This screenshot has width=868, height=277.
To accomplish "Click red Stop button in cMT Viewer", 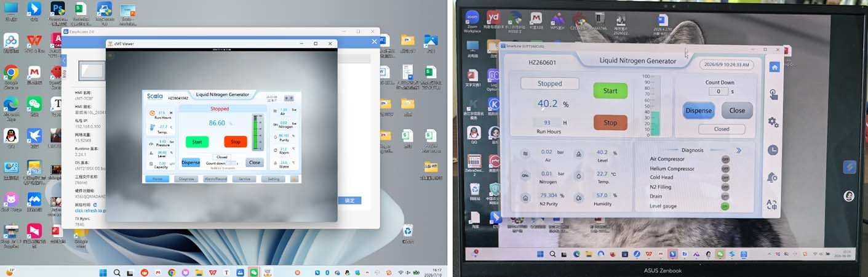I will coord(236,142).
